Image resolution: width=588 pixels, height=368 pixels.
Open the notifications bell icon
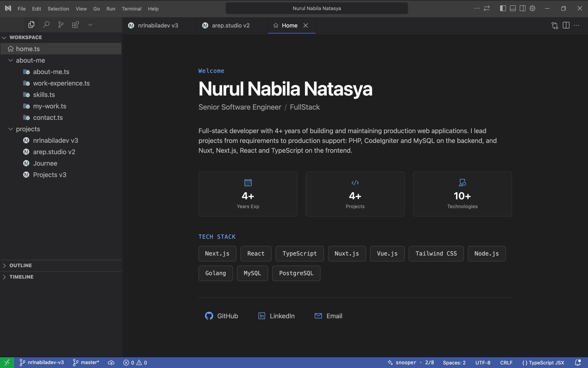tap(578, 362)
